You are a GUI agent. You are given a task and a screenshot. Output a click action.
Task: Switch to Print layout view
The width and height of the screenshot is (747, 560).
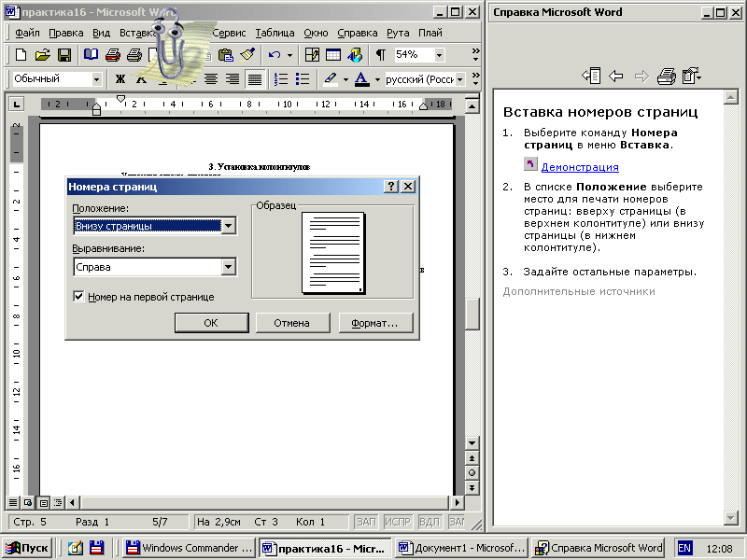click(x=43, y=502)
